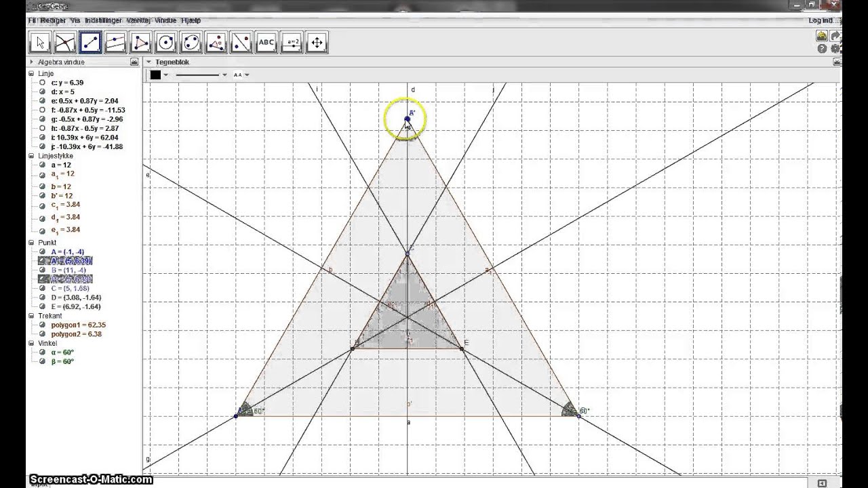The image size is (868, 488).
Task: Open the Vis menu
Action: pyautogui.click(x=75, y=21)
